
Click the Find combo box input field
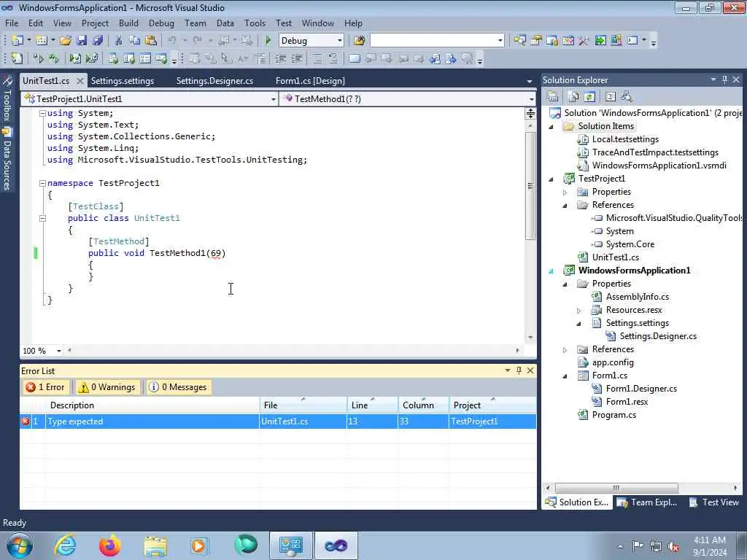433,41
